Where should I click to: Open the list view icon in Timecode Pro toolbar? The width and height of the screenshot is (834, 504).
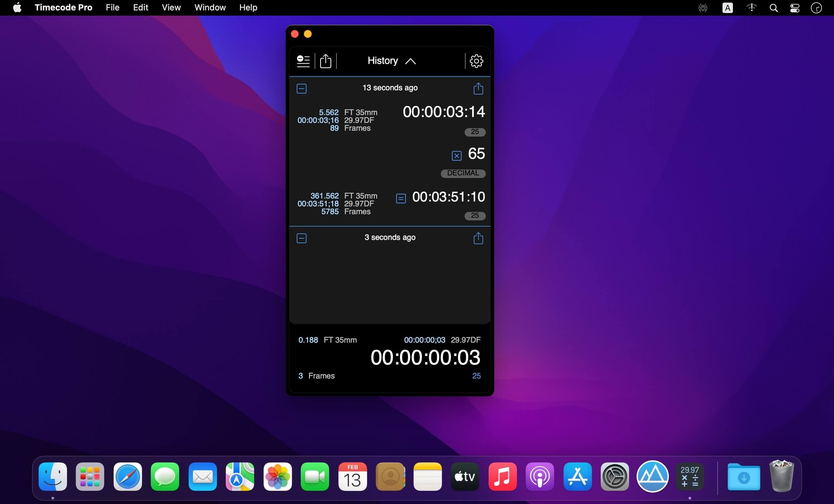click(303, 61)
